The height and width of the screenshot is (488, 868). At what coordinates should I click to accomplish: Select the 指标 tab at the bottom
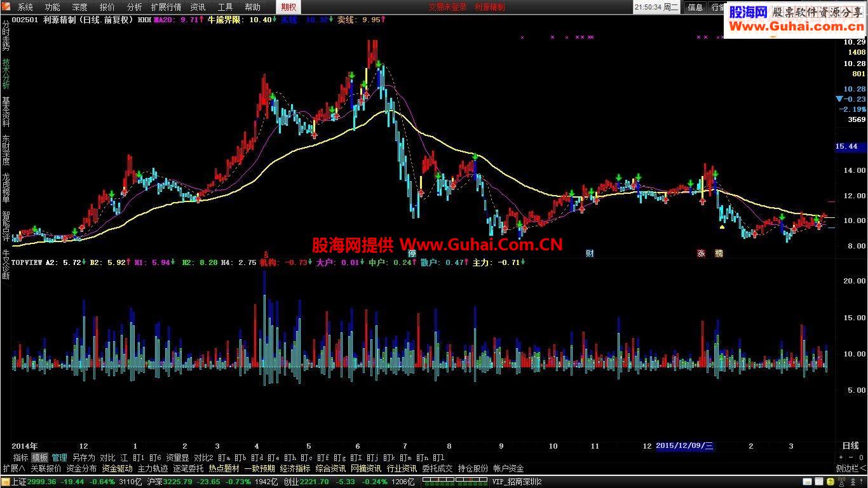21,457
